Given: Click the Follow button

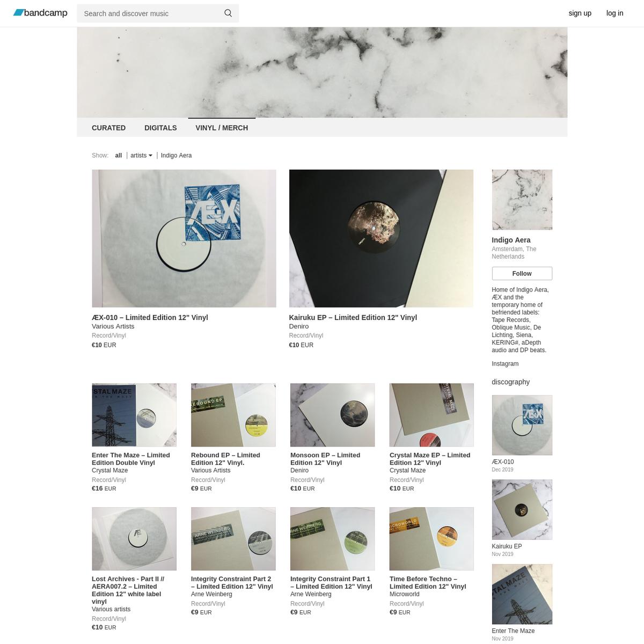Looking at the screenshot, I should 522,274.
